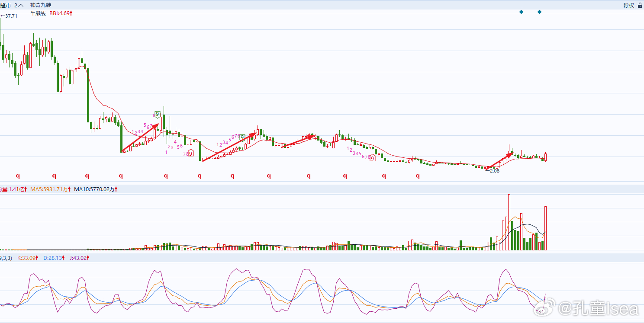
Task: Click the first red q marker on the left
Action: point(18,176)
